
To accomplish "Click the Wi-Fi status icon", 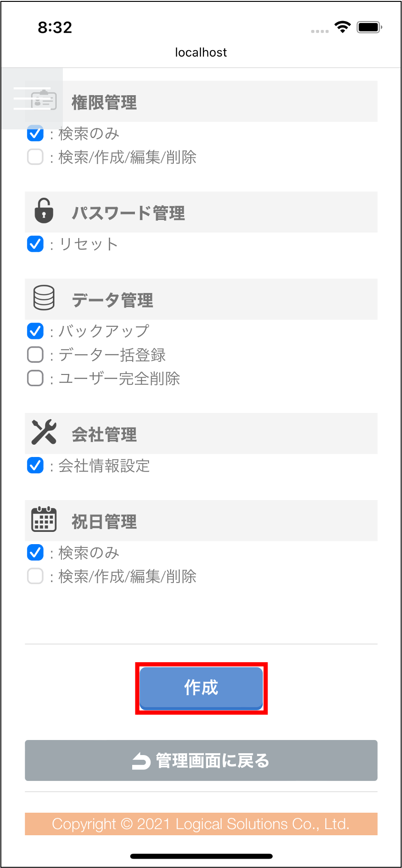I will (342, 27).
